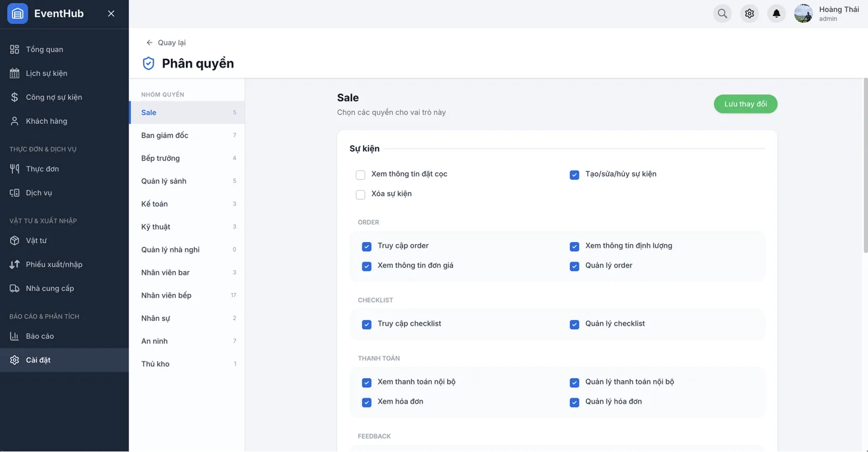The width and height of the screenshot is (868, 452).
Task: Click the Khách hàng person icon
Action: tap(15, 121)
